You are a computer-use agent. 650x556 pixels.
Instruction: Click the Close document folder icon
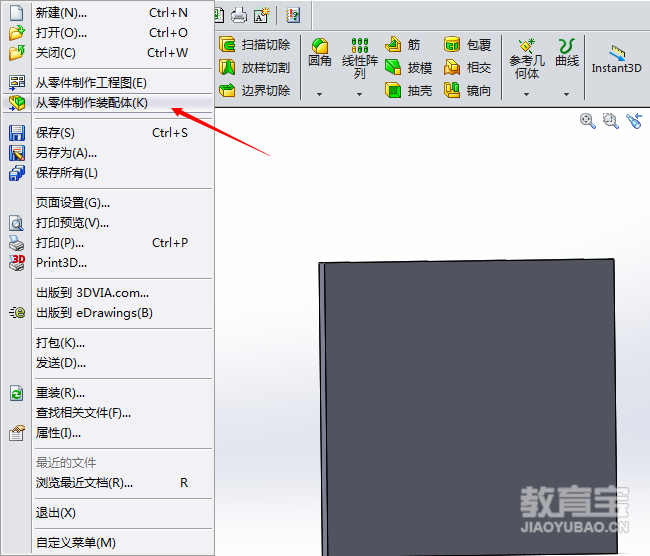click(x=17, y=53)
